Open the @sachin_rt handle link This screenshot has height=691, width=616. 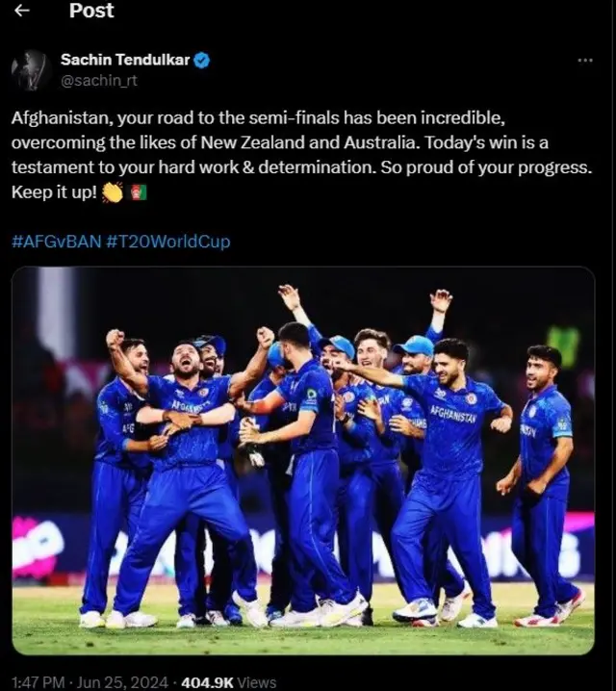click(x=98, y=81)
